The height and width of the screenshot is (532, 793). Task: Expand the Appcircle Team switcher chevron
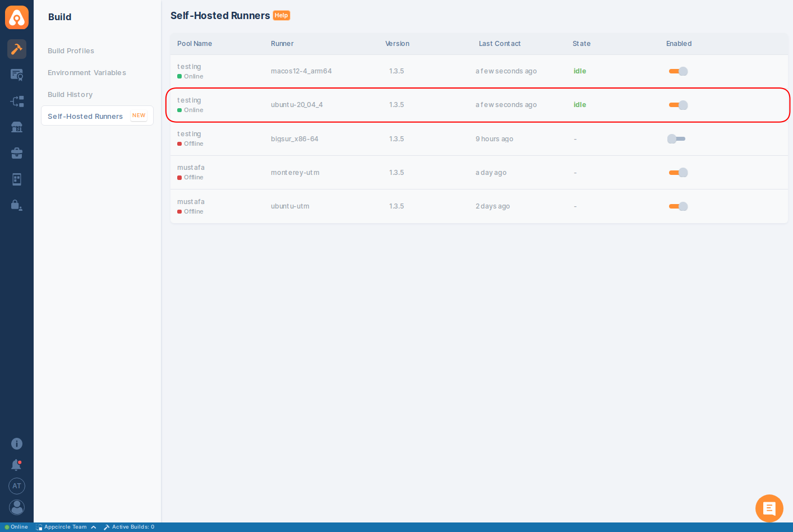coord(94,527)
